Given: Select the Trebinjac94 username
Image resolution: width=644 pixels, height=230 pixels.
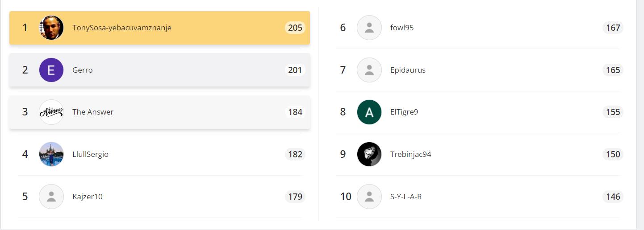Looking at the screenshot, I should point(411,154).
